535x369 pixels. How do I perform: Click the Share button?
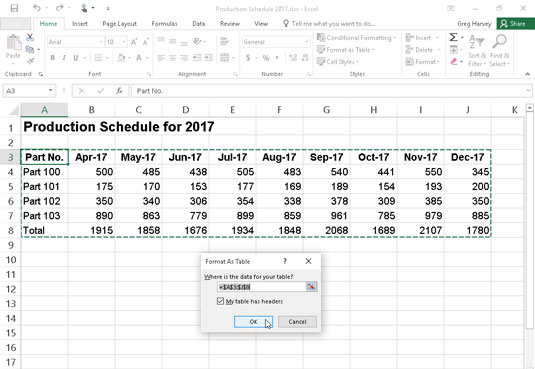(515, 24)
